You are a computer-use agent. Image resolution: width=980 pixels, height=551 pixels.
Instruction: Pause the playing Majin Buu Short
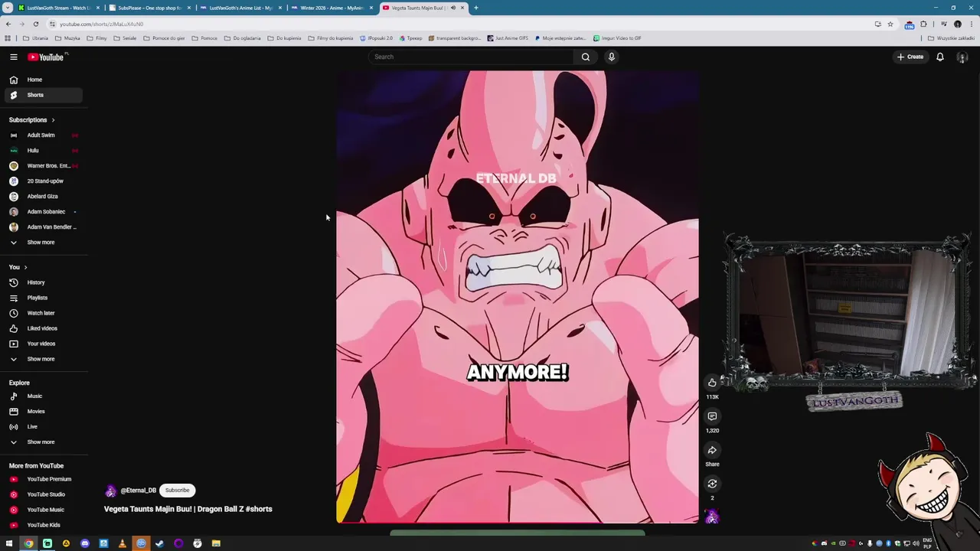tap(517, 297)
